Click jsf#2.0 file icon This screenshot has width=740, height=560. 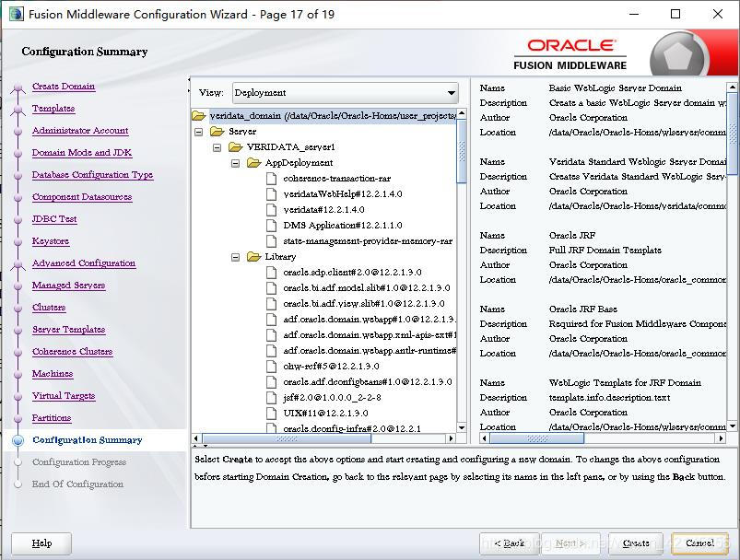tap(271, 398)
